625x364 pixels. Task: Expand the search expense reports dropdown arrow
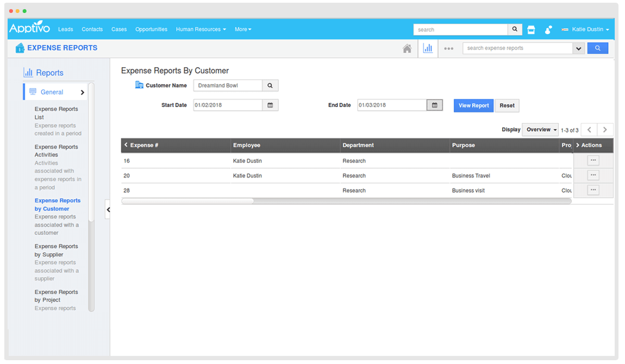click(x=578, y=48)
